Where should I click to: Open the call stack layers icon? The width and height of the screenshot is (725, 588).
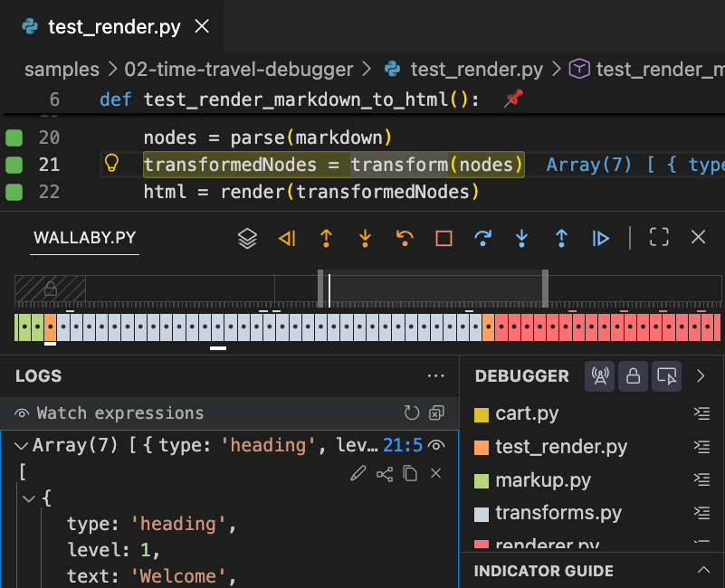(x=247, y=239)
